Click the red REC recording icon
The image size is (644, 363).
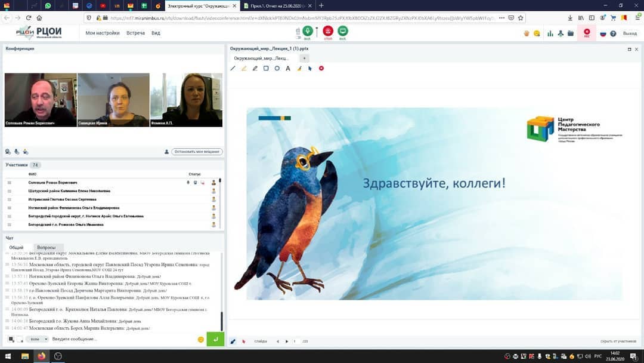pyautogui.click(x=587, y=33)
